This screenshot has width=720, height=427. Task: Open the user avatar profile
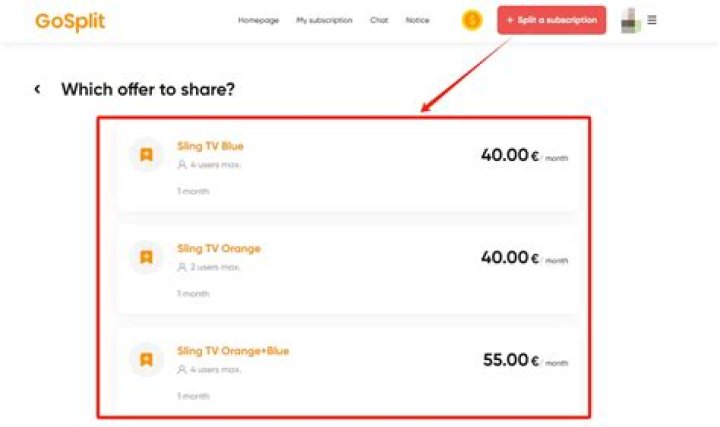[630, 21]
